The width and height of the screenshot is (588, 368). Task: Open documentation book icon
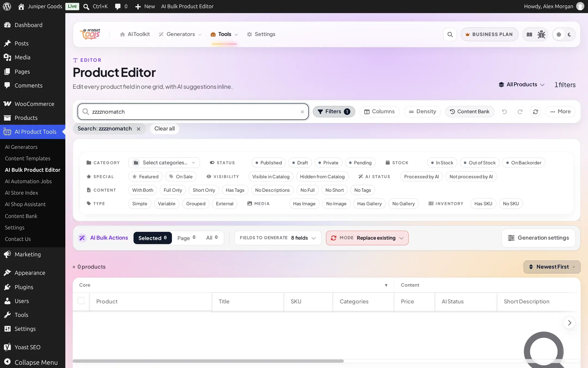click(x=529, y=34)
